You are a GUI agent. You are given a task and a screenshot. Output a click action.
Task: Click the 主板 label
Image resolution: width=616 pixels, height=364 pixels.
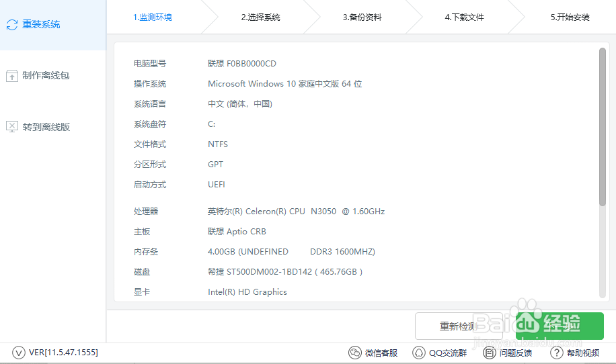(142, 232)
